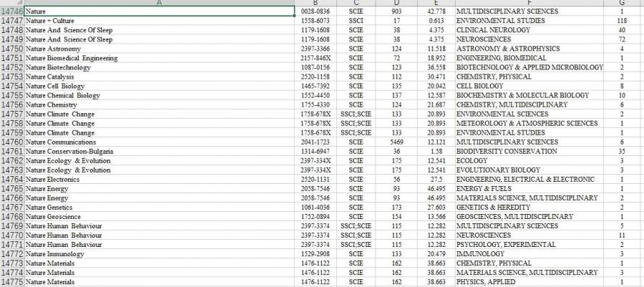Click cell 'Nature Conservation-Bulgaria'
Viewport: 644px width, 287px height.
[160, 152]
